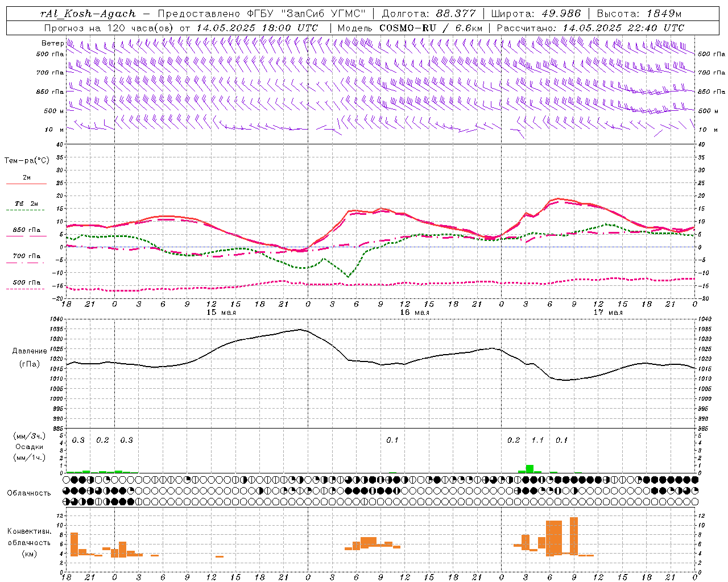
Task: Click the Модель COSMO-RU / 6.6км label
Action: click(410, 28)
